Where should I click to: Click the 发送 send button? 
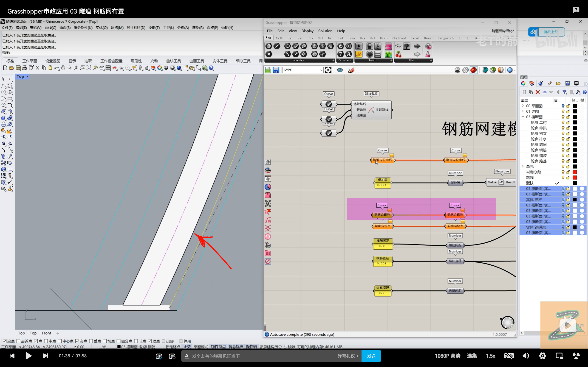coord(371,356)
